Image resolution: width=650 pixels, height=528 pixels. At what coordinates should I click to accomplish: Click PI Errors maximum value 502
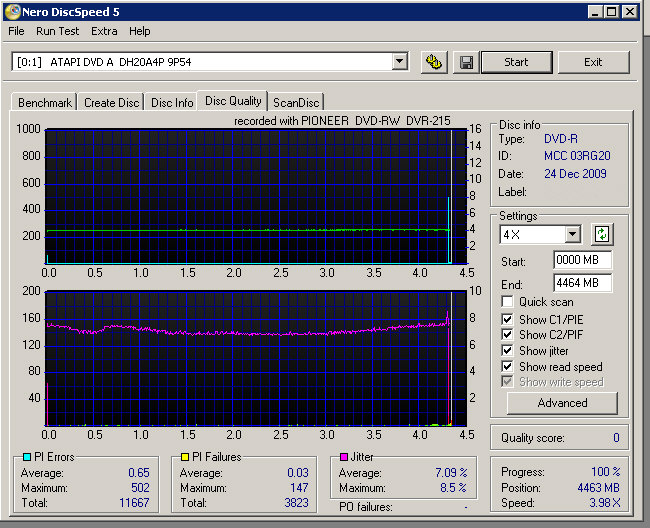[140, 488]
